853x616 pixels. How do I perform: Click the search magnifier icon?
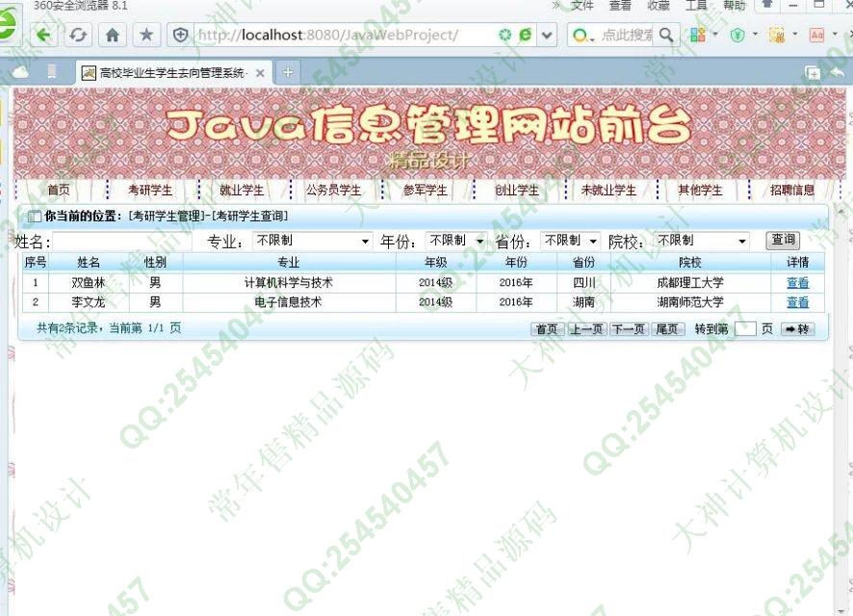(666, 36)
